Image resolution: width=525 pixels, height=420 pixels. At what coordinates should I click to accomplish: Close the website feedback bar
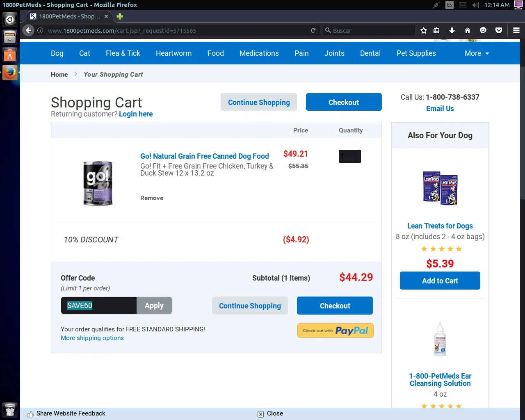[270, 413]
